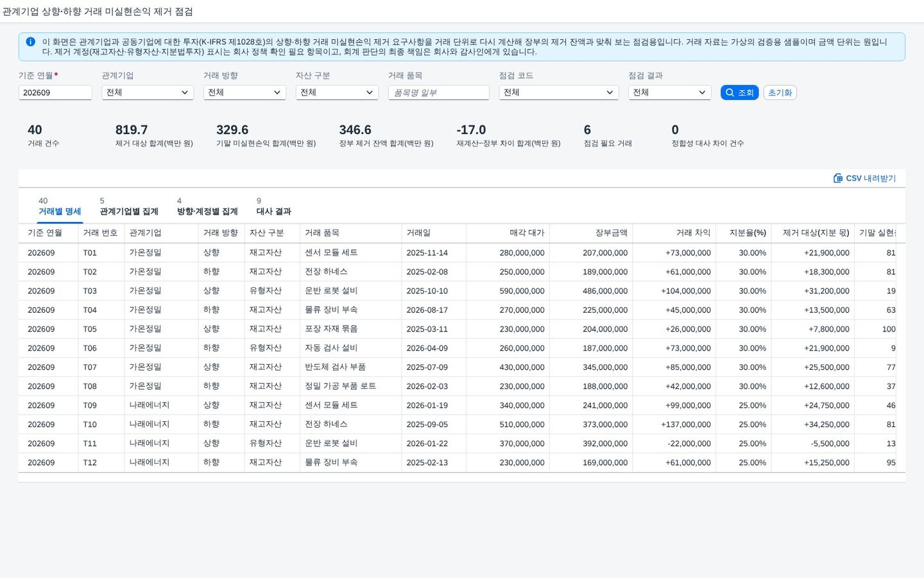The height and width of the screenshot is (578, 924).
Task: Click the 조회 search button
Action: (x=739, y=92)
